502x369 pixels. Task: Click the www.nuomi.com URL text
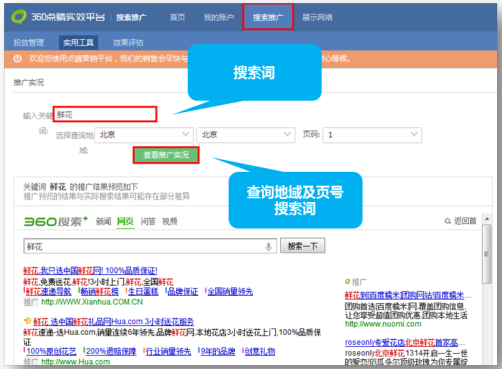tap(383, 324)
